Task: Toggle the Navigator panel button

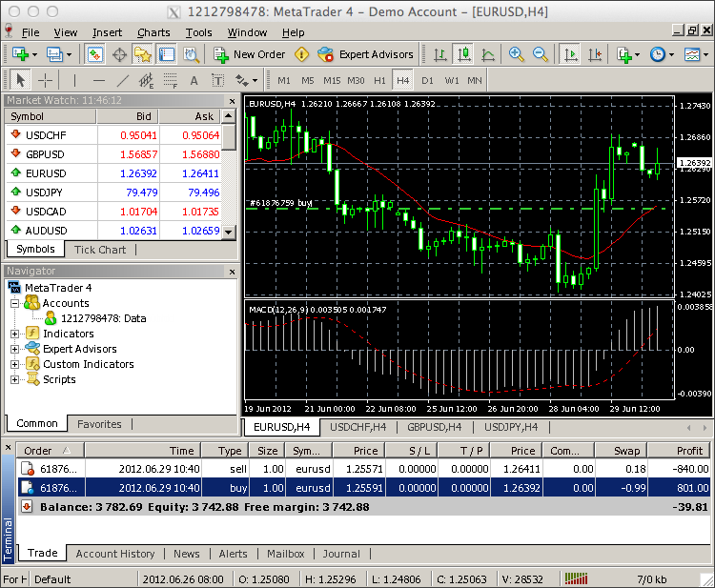Action: 142,54
